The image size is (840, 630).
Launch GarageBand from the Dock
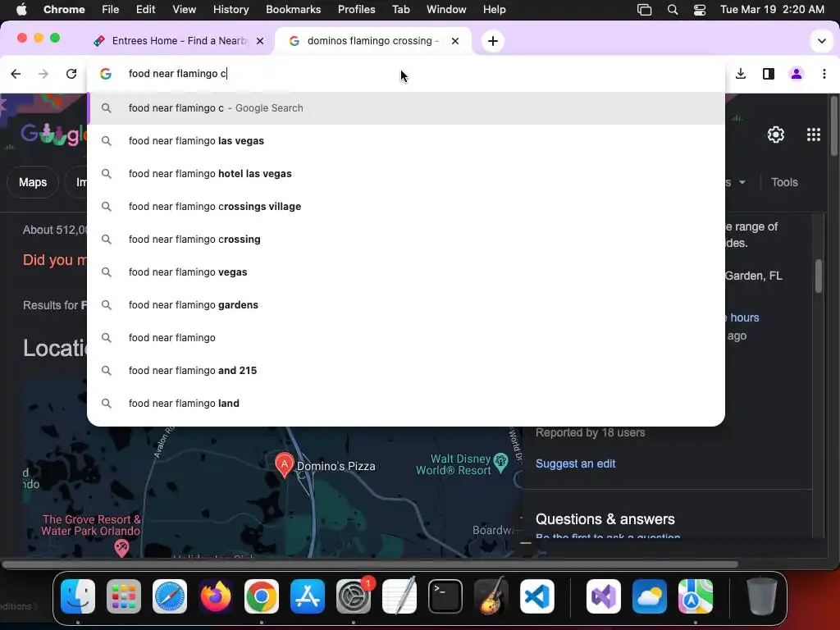pos(491,596)
